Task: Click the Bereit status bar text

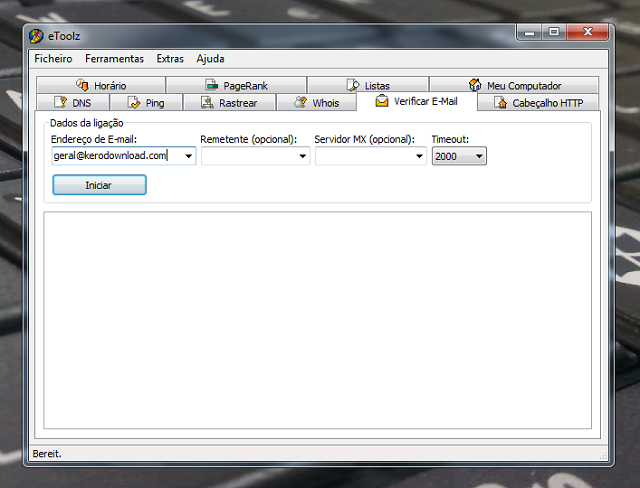Action: pyautogui.click(x=47, y=454)
